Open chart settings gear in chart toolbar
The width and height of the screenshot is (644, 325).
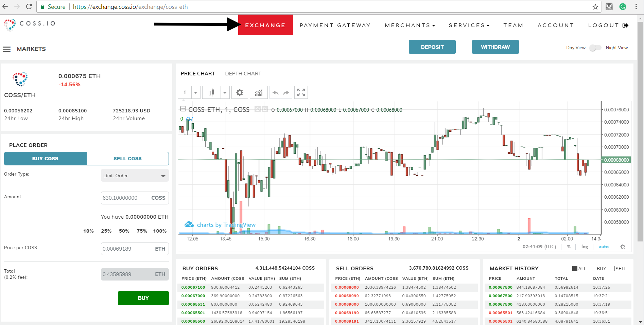pyautogui.click(x=240, y=92)
